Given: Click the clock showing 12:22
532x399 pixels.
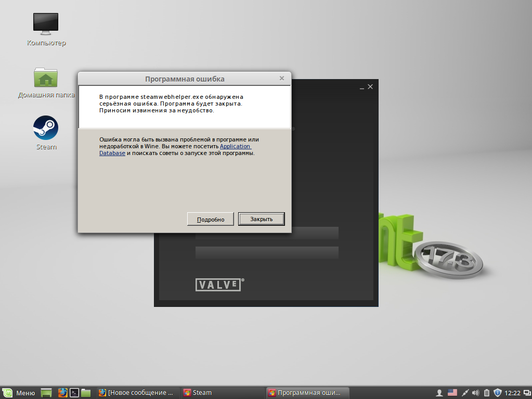Looking at the screenshot, I should [x=513, y=392].
